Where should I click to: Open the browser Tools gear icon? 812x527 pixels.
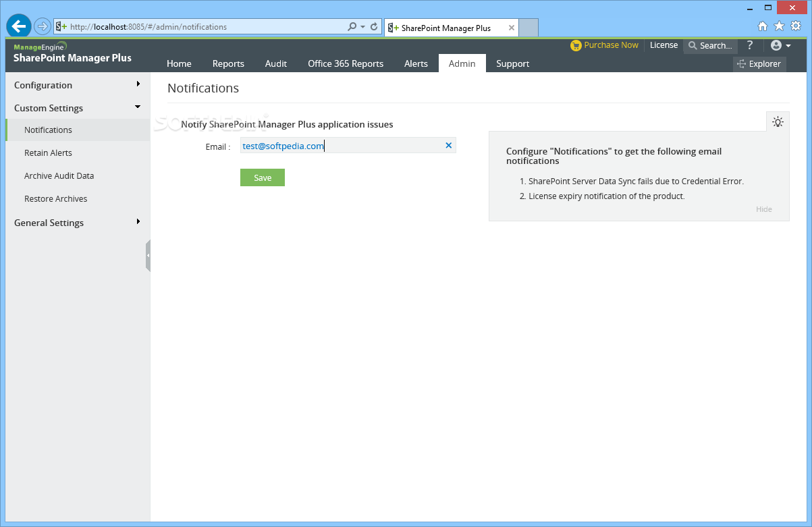(796, 26)
